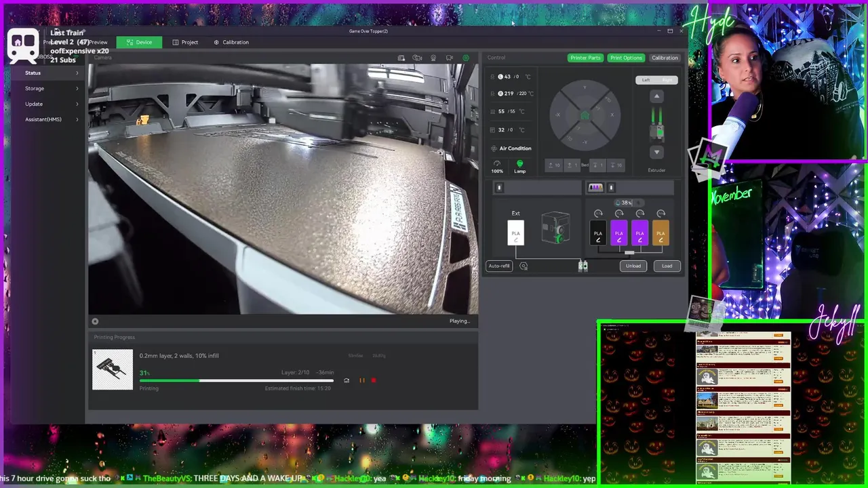Select the second purple PLA AMS slot
This screenshot has height=488, width=868.
[640, 233]
